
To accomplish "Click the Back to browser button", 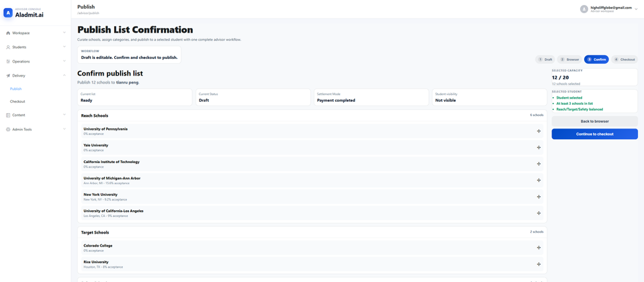I will tap(595, 121).
